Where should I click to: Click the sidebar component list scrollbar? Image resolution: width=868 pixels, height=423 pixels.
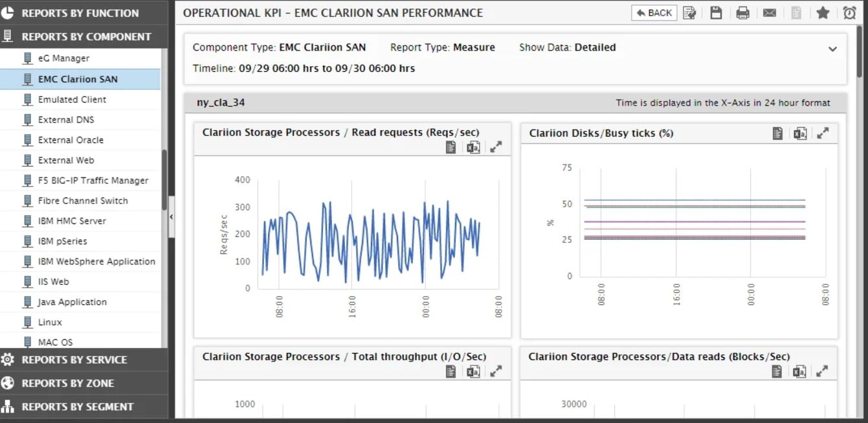[x=164, y=179]
